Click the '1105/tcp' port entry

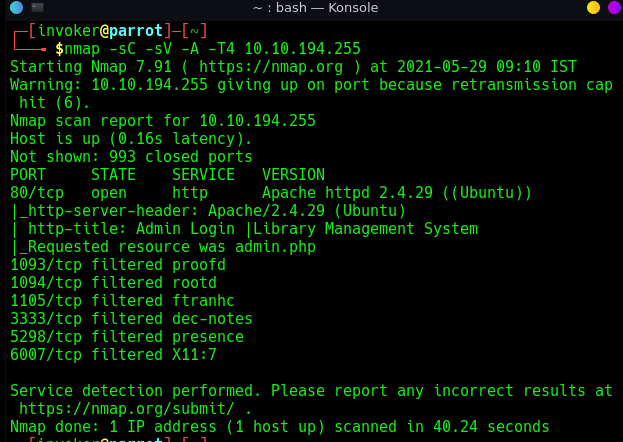pyautogui.click(x=46, y=300)
